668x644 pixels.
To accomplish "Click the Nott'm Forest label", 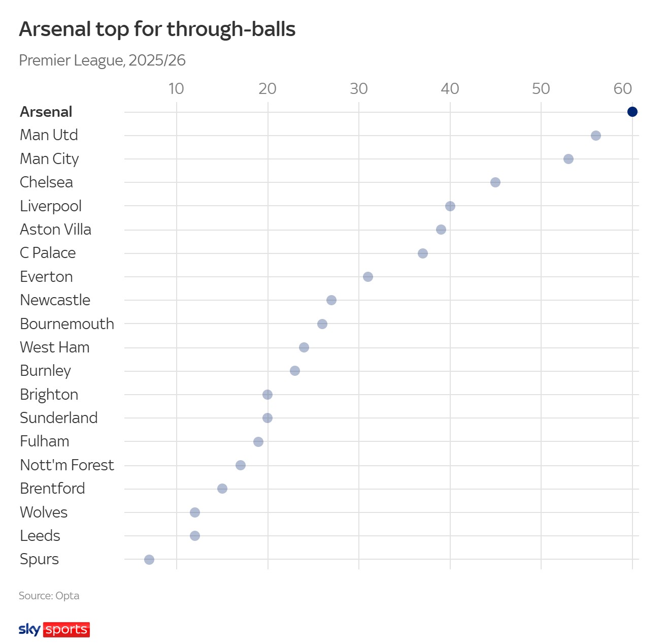I will coord(66,465).
